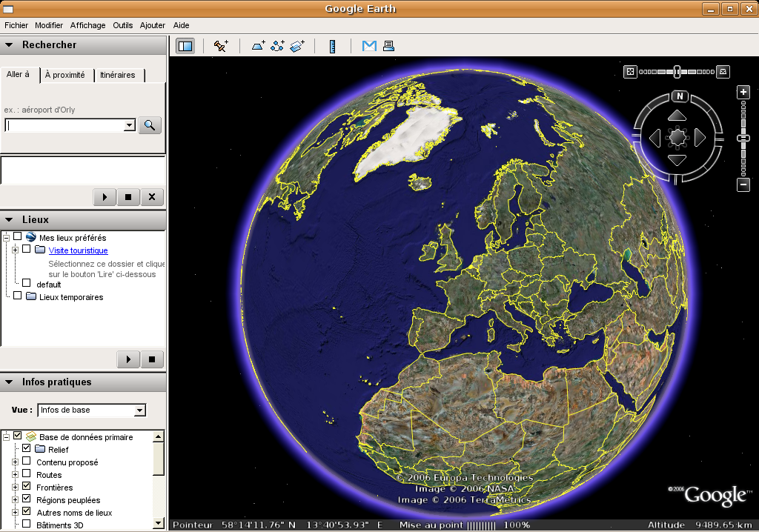Zoom in with the plus button
This screenshot has width=759, height=532.
coord(743,92)
